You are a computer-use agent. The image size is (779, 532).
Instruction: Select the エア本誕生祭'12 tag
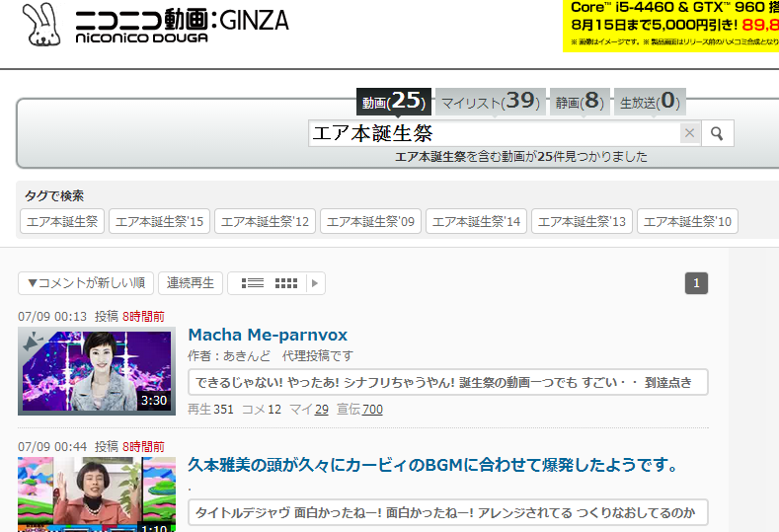coord(265,221)
